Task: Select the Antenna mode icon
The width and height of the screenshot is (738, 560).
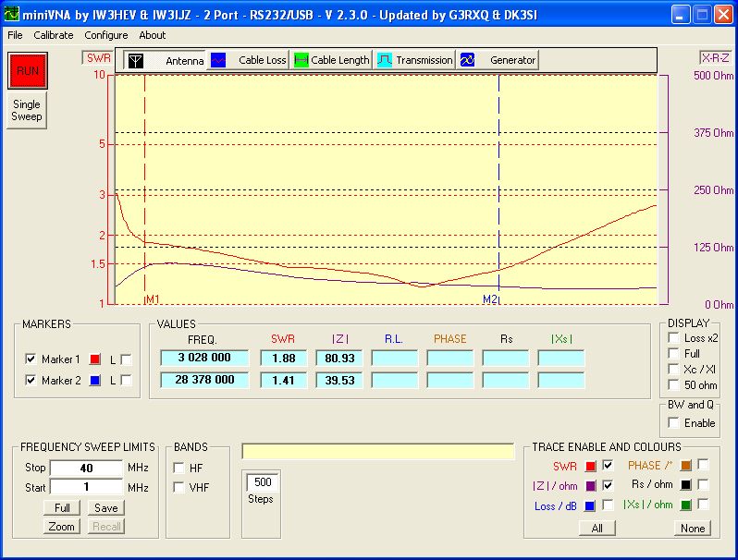Action: [x=136, y=60]
